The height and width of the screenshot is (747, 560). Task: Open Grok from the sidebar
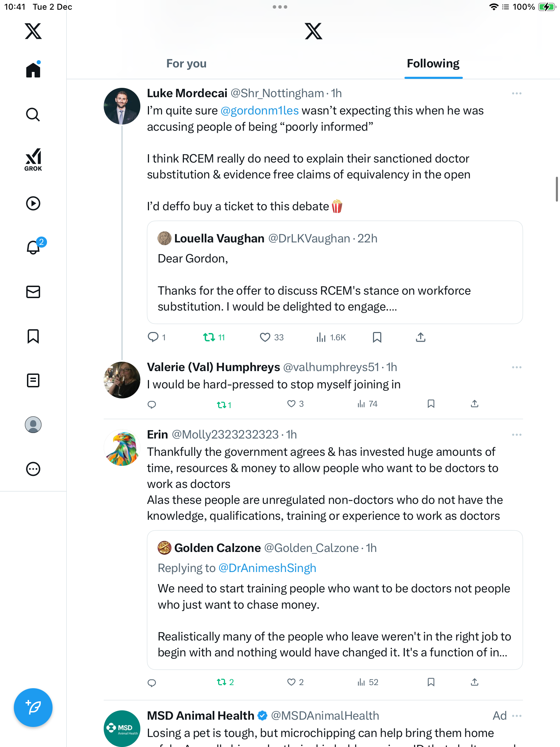[33, 160]
